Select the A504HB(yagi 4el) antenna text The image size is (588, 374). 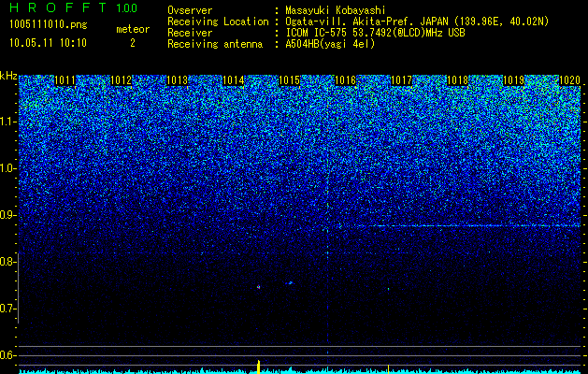pyautogui.click(x=330, y=44)
